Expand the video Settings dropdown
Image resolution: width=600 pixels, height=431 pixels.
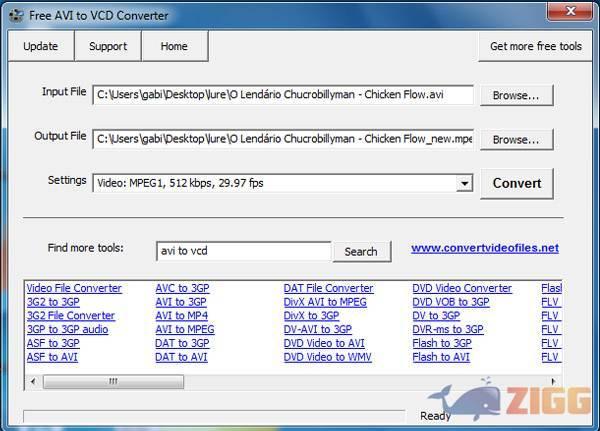point(464,184)
